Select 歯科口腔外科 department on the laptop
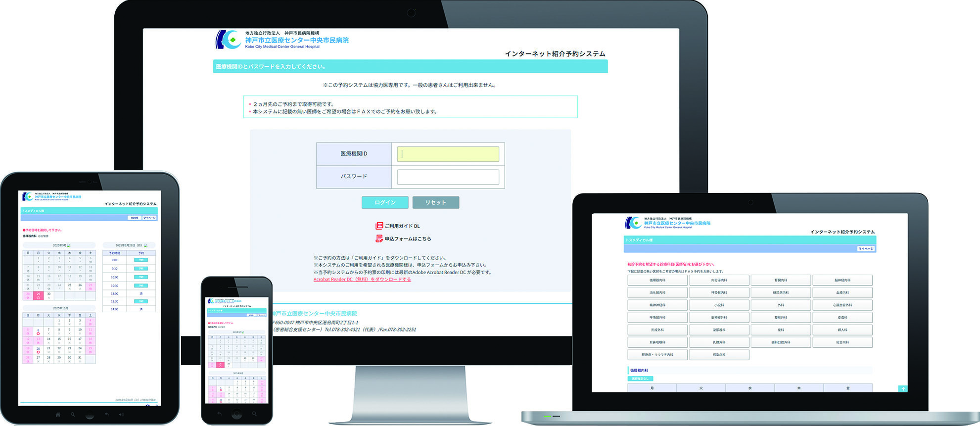This screenshot has width=980, height=426. [x=781, y=342]
